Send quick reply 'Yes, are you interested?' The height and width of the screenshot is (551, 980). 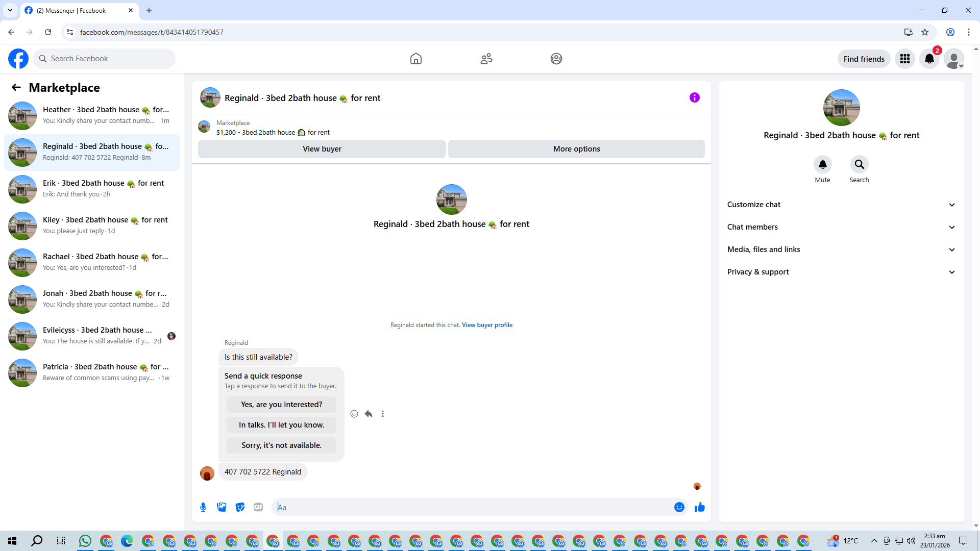[282, 405]
